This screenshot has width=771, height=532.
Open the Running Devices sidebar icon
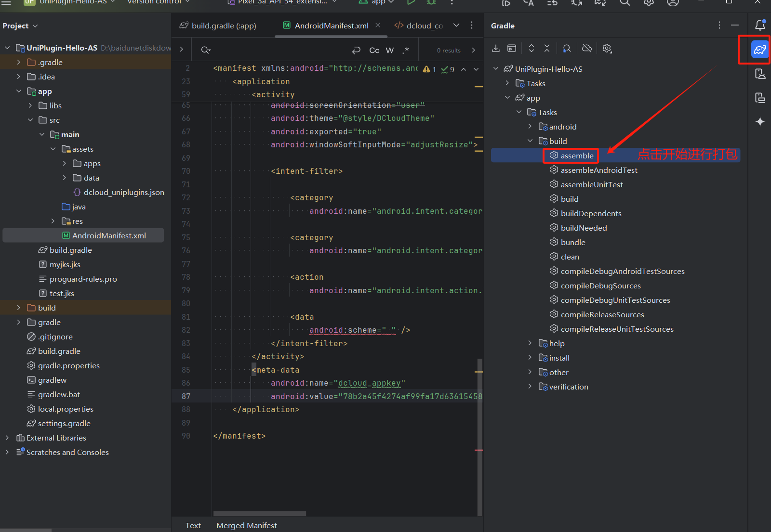point(760,98)
